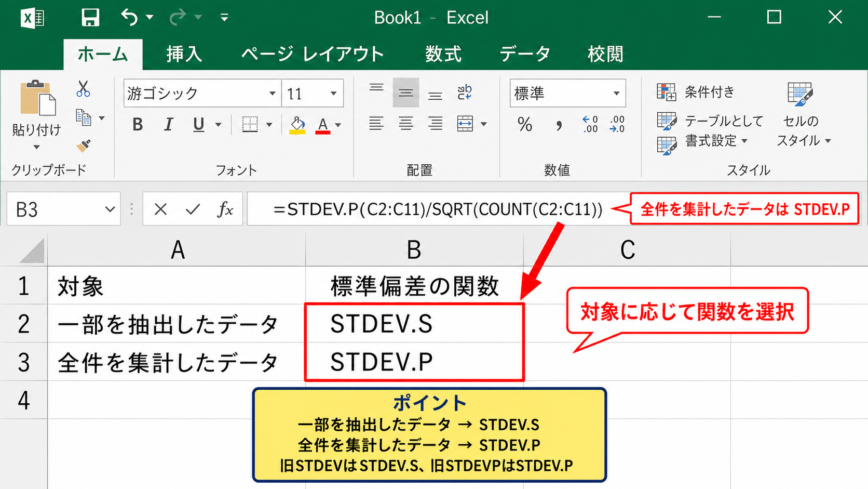Click into the formula bar text
Screen dimensions: 868x489
[x=438, y=209]
